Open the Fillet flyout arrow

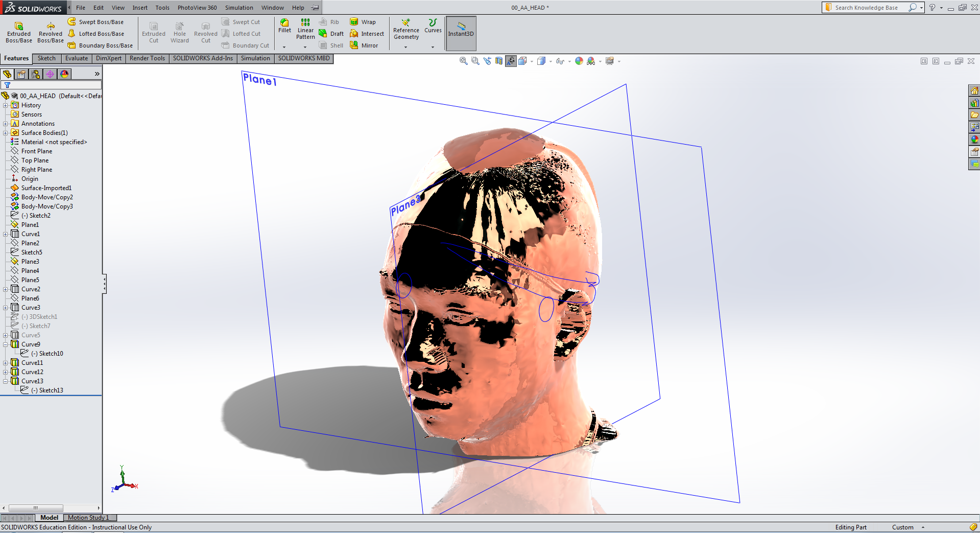click(x=284, y=47)
